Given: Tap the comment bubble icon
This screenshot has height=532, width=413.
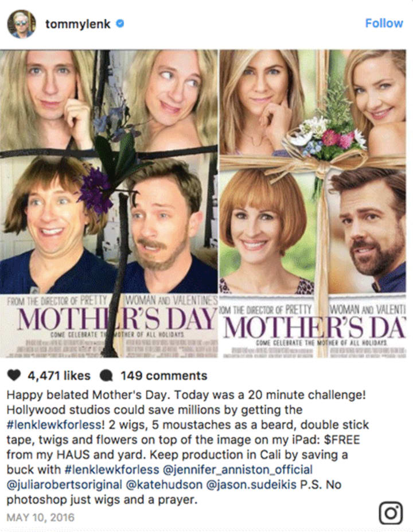Looking at the screenshot, I should click(107, 375).
